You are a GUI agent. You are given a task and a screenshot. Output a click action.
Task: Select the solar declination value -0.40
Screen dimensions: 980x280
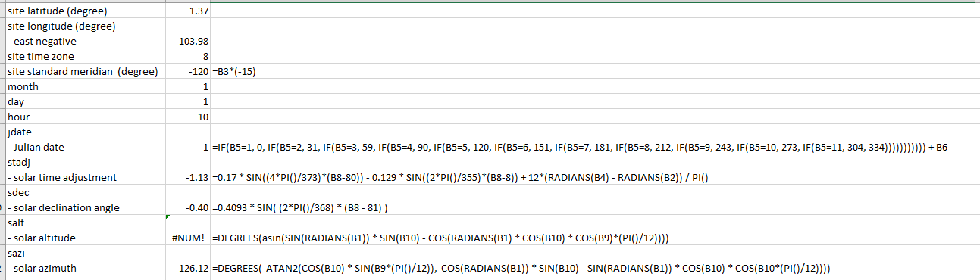point(188,201)
